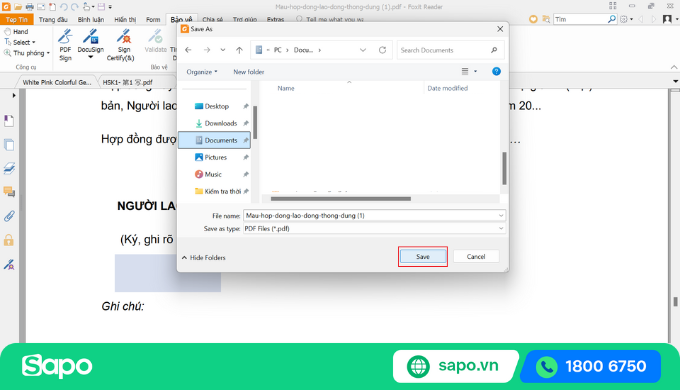The image size is (680, 390).
Task: Click the Redo arrow icon
Action: 75,7
